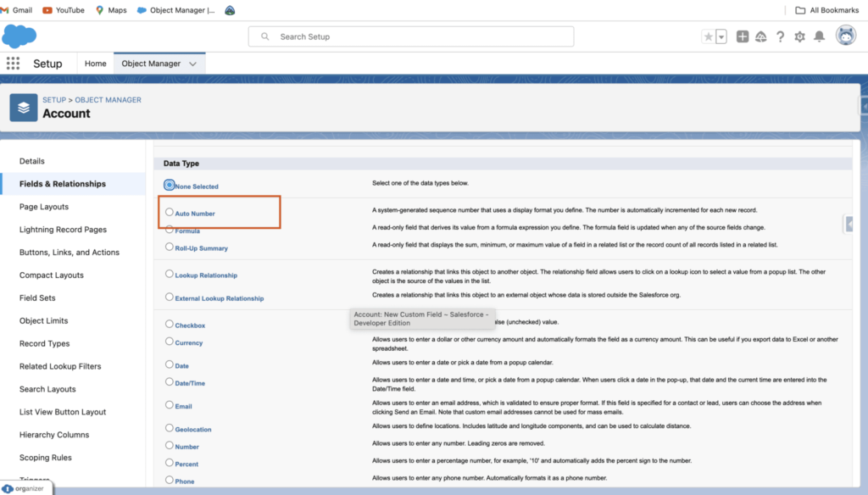This screenshot has height=495, width=868.
Task: Expand the favorites list dropdown arrow
Action: [x=720, y=36]
